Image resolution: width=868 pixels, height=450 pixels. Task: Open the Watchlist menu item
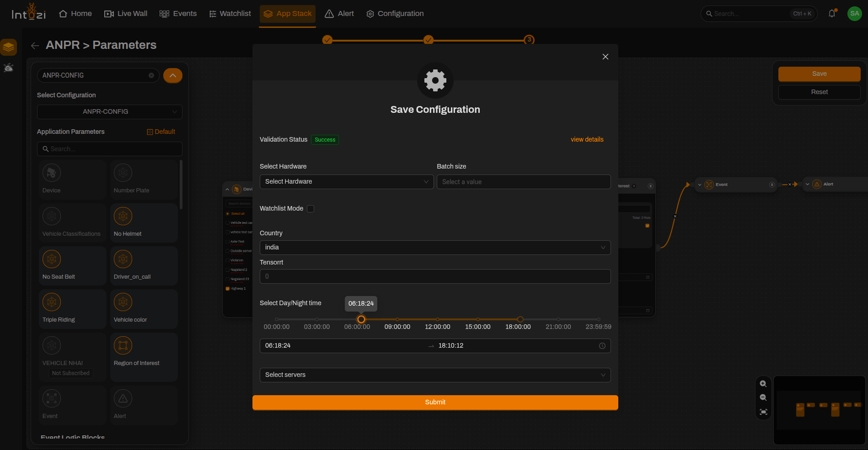230,14
